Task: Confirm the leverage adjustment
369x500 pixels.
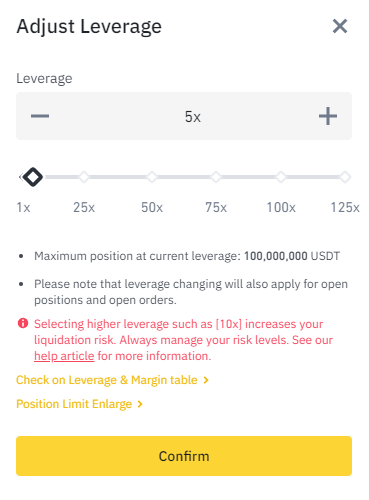Action: click(x=184, y=456)
